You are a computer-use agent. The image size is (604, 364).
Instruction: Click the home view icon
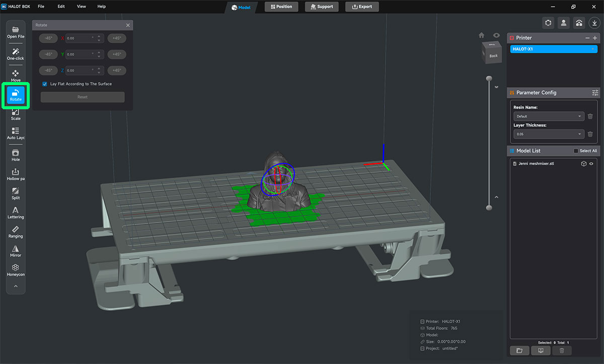(482, 35)
